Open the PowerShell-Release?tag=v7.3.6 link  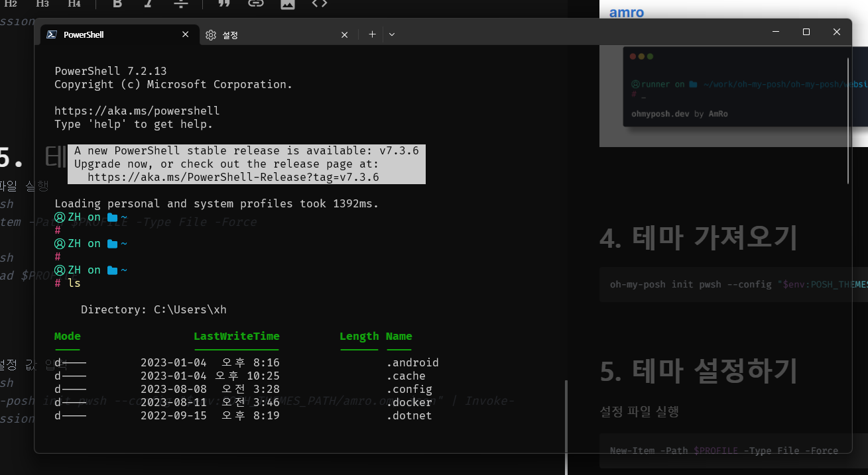[x=233, y=178]
